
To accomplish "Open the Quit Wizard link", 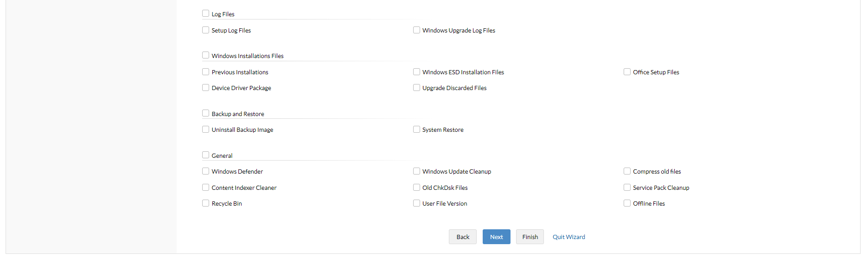I will click(568, 237).
